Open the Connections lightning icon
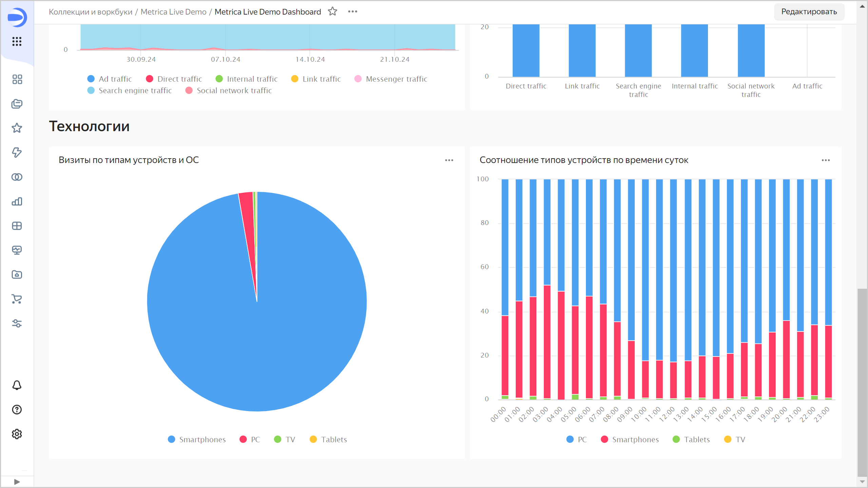Screen dimensions: 868x488 17,152
